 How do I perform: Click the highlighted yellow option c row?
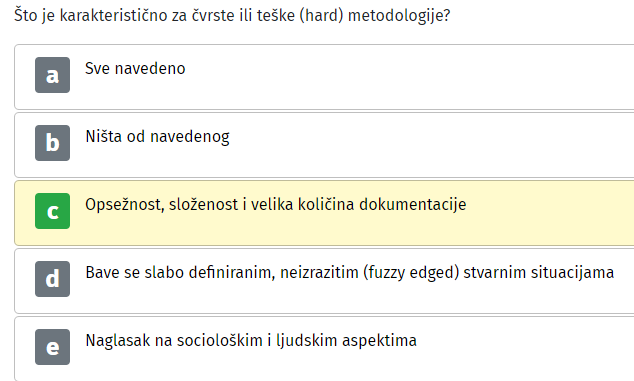tap(324, 213)
